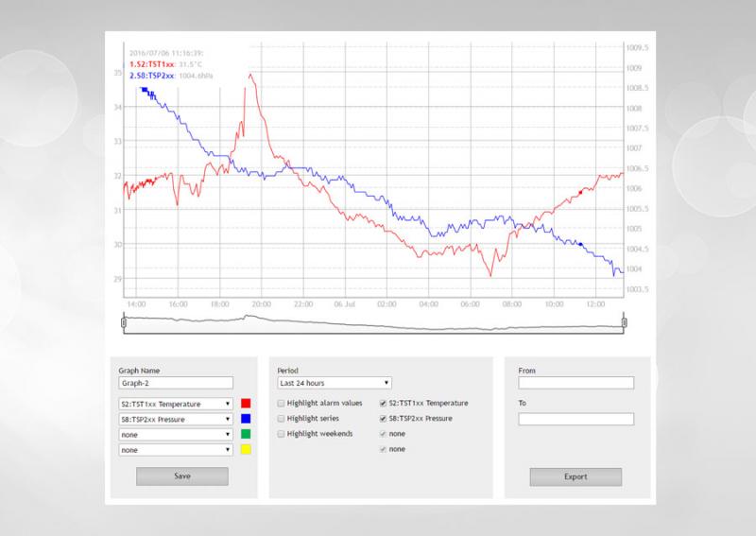Click the Export button
Image resolution: width=756 pixels, height=536 pixels.
[x=576, y=476]
